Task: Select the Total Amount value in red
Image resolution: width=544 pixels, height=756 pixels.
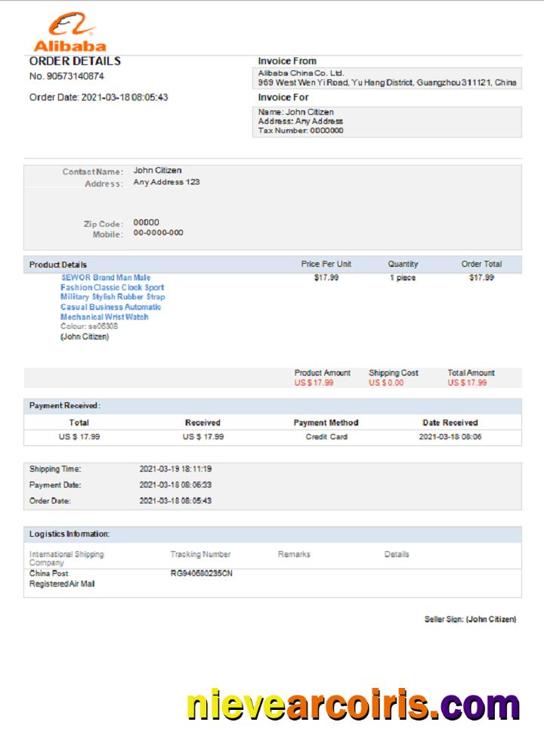Action: pos(467,383)
